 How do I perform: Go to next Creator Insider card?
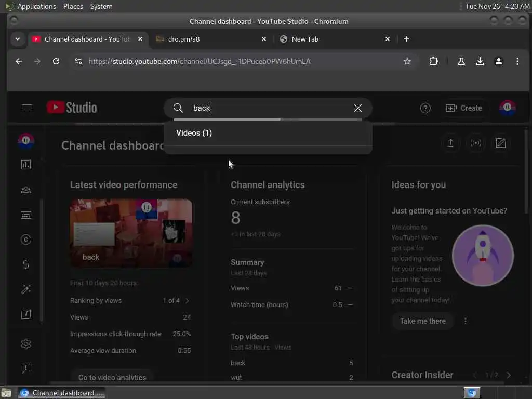(508, 375)
